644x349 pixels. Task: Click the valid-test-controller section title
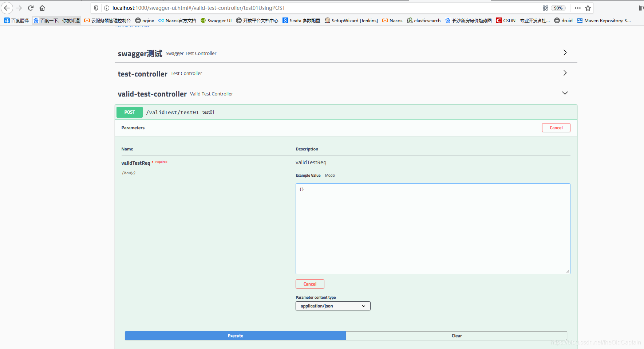coord(152,94)
